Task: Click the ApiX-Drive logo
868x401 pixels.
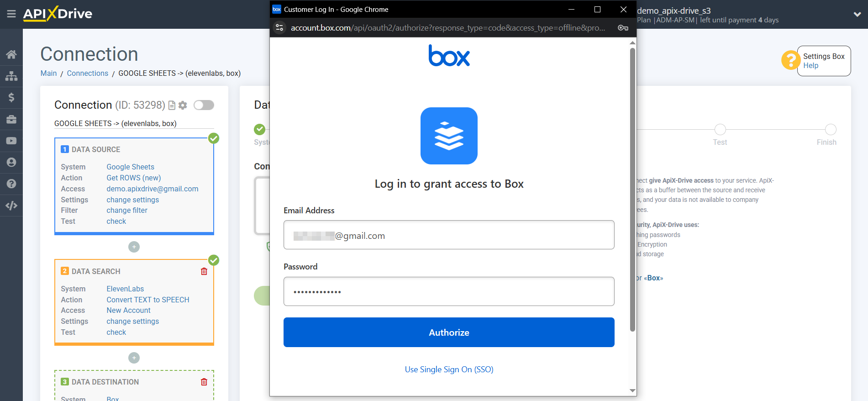Action: (x=58, y=14)
